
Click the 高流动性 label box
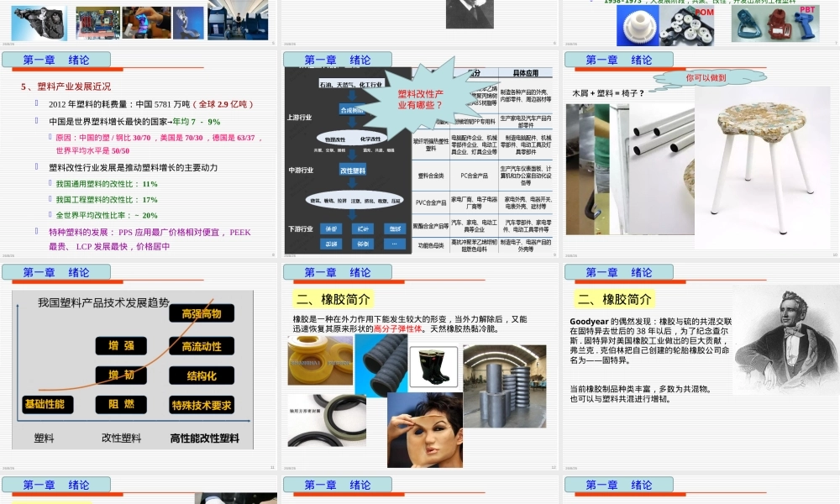pos(202,346)
